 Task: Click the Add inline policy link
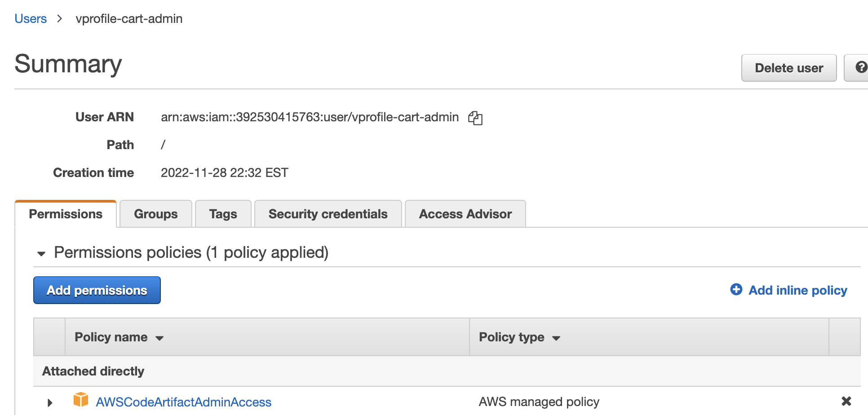[x=798, y=290]
